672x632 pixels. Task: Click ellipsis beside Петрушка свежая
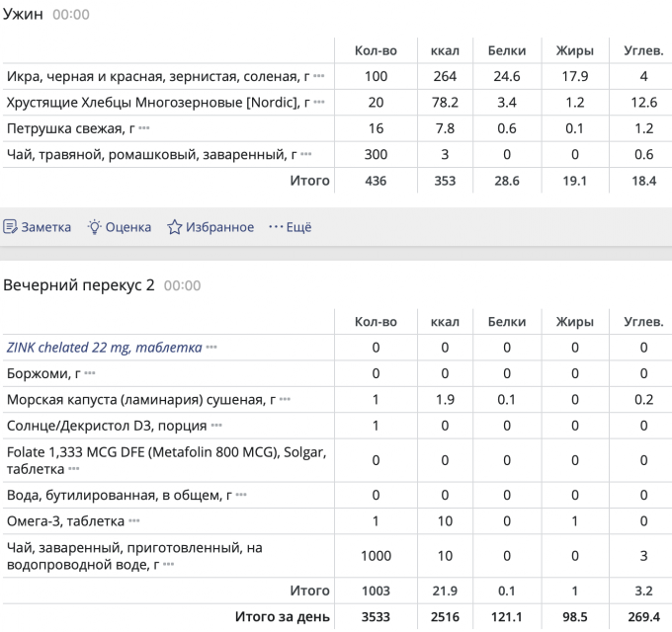pos(144,128)
